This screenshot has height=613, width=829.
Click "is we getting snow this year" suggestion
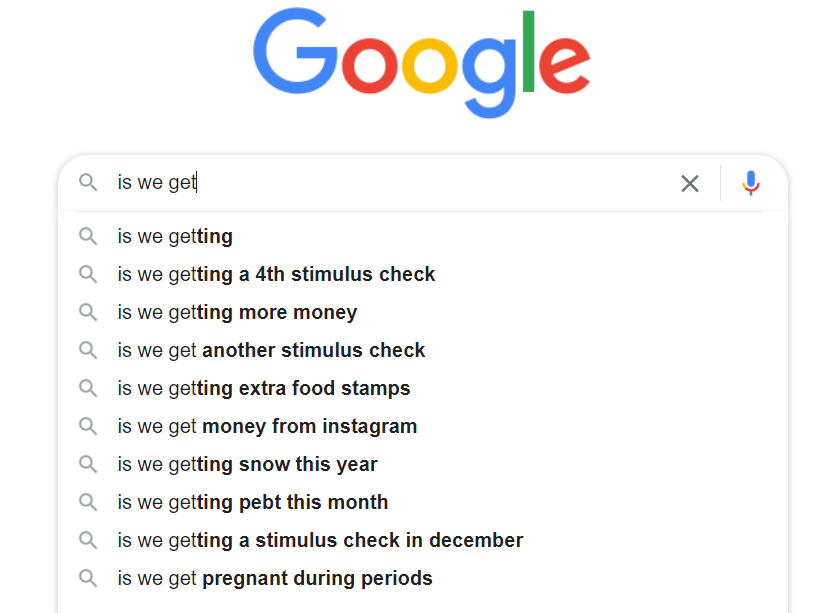point(246,464)
